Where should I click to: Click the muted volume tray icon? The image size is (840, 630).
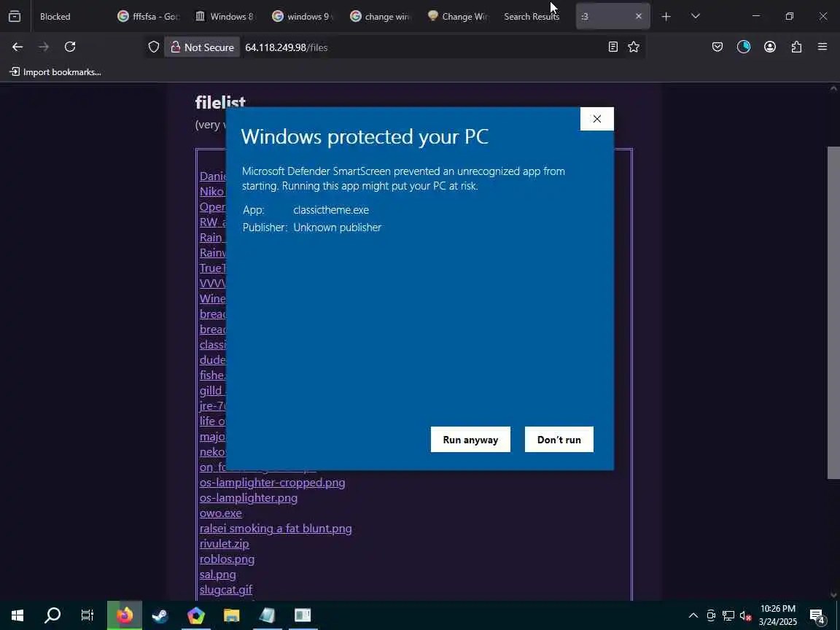[745, 615]
